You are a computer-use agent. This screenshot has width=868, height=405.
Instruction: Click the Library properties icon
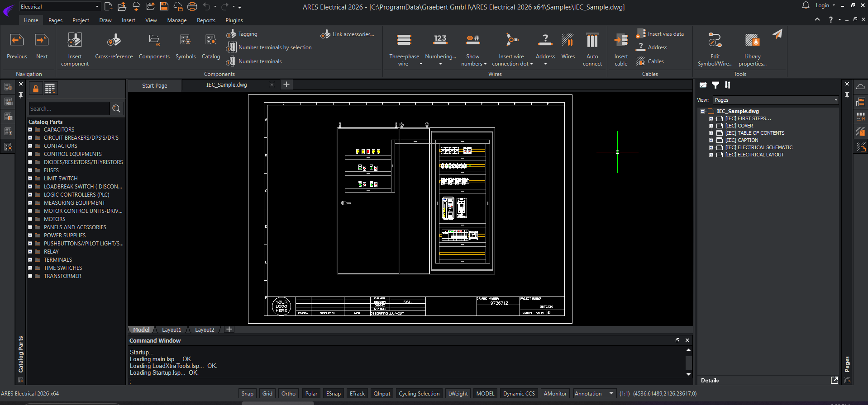[x=752, y=41]
